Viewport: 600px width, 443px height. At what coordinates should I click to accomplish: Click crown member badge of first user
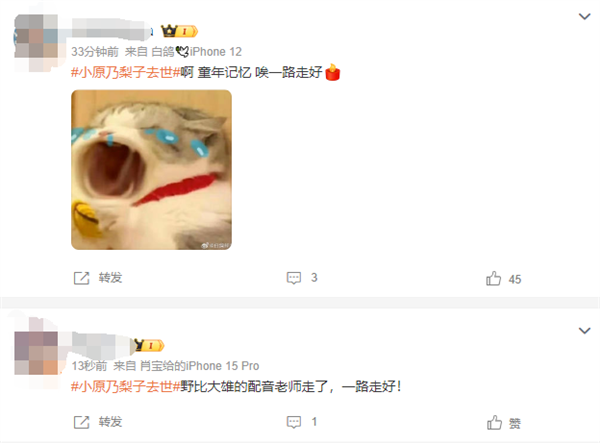point(179,31)
